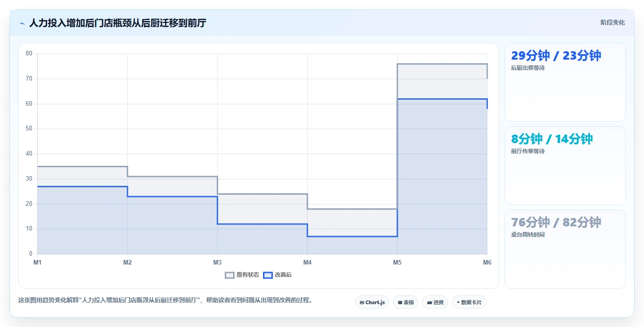The width and height of the screenshot is (644, 327).
Task: Click the 数据卡片 tag
Action: 469,302
